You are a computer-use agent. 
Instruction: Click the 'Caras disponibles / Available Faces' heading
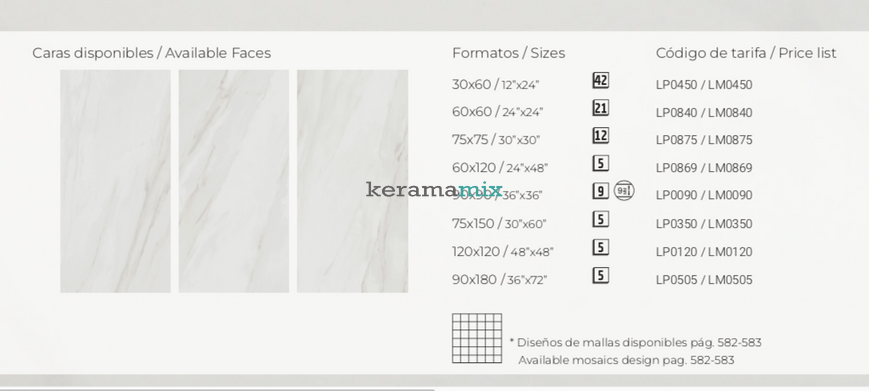[151, 53]
